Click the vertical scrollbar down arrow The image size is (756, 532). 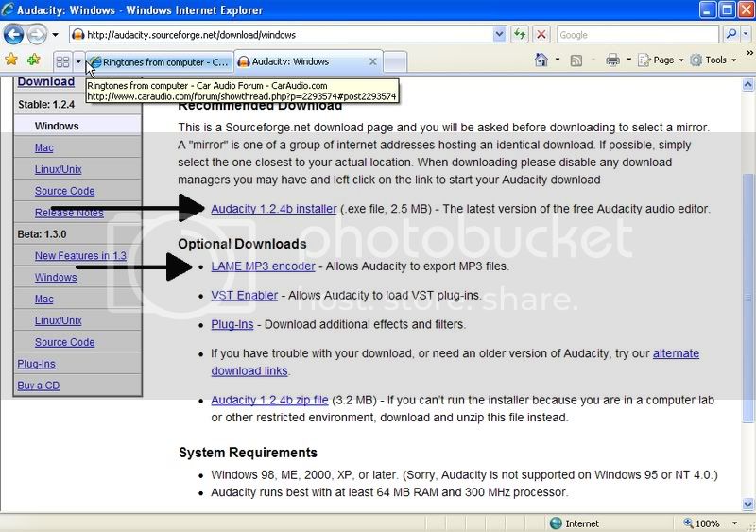pos(747,506)
